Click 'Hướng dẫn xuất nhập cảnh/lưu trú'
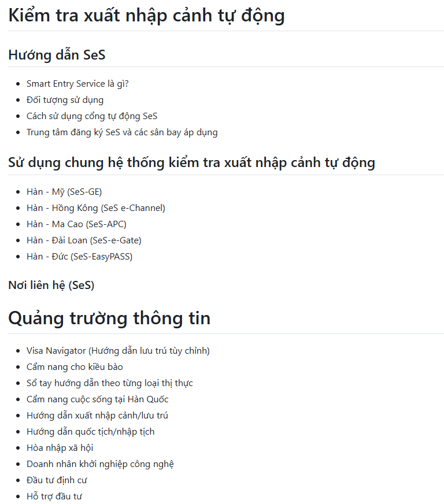 (x=97, y=416)
